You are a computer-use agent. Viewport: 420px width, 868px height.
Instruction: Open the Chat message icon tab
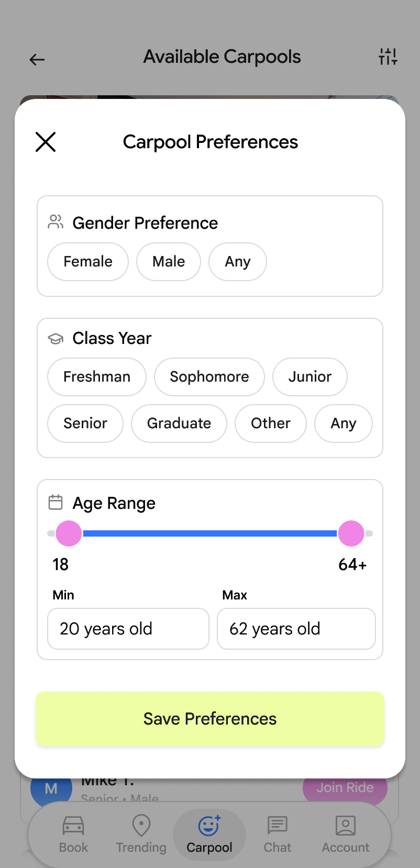tap(278, 834)
